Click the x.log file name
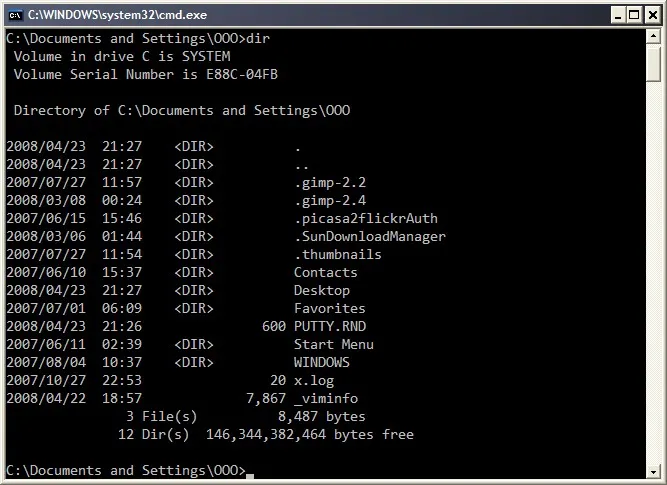Image resolution: width=667 pixels, height=485 pixels. tap(314, 380)
